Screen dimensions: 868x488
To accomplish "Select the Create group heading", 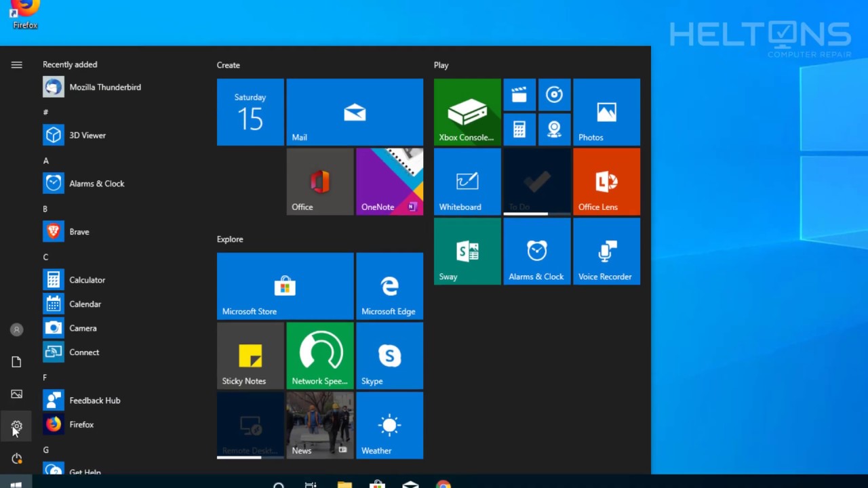I will (229, 65).
